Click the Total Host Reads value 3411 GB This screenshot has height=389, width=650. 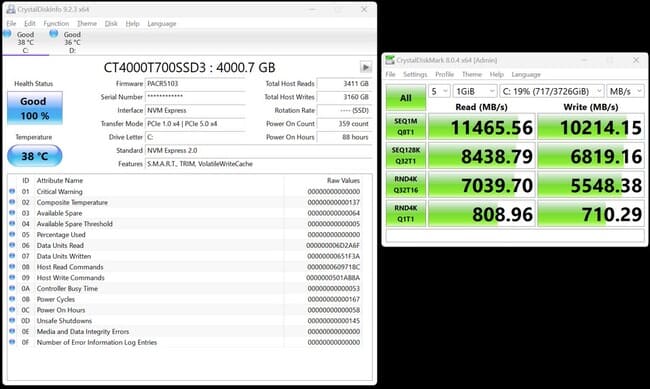[x=344, y=84]
